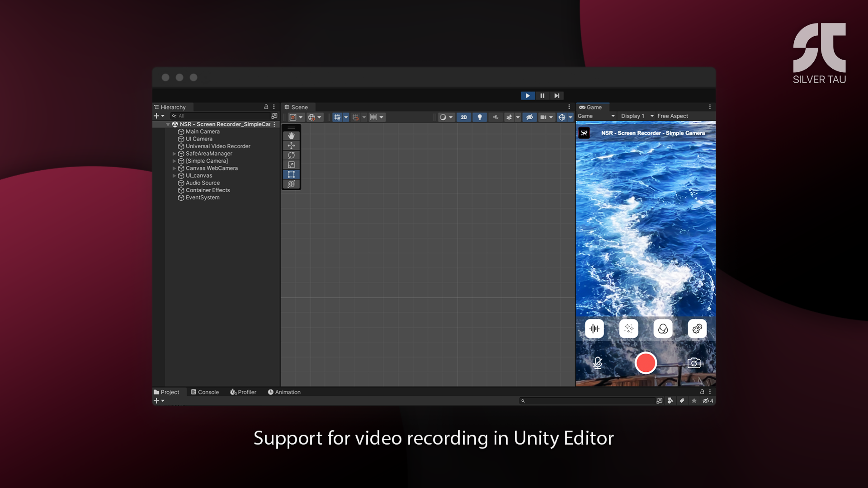Toggle scene visibility hidden objects button

(x=529, y=117)
